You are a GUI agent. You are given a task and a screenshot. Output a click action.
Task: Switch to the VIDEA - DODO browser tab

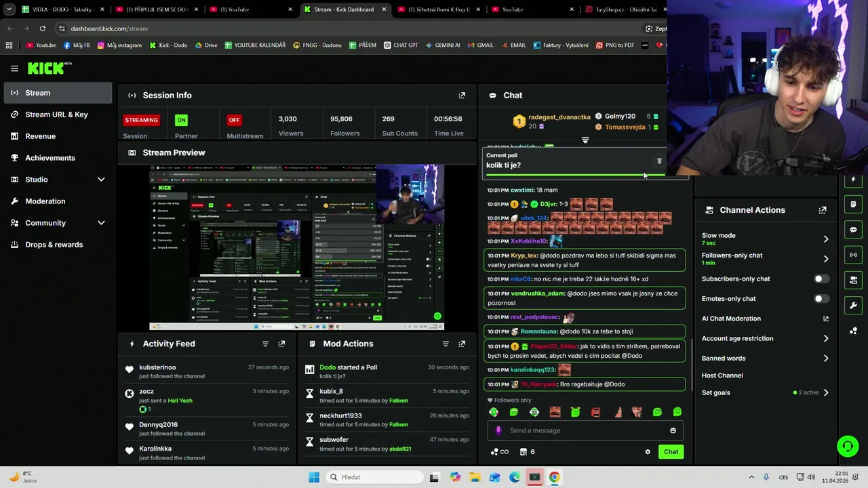tap(63, 9)
